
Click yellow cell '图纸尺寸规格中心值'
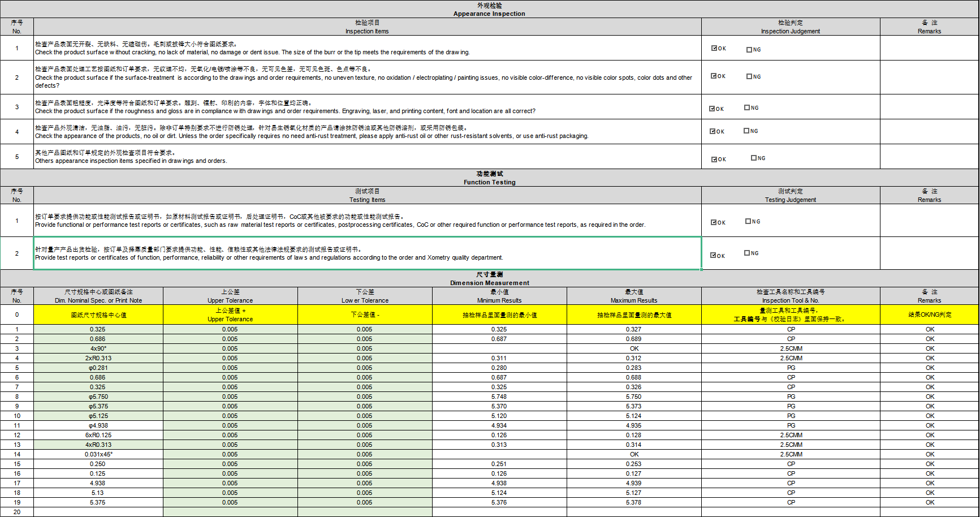(98, 315)
